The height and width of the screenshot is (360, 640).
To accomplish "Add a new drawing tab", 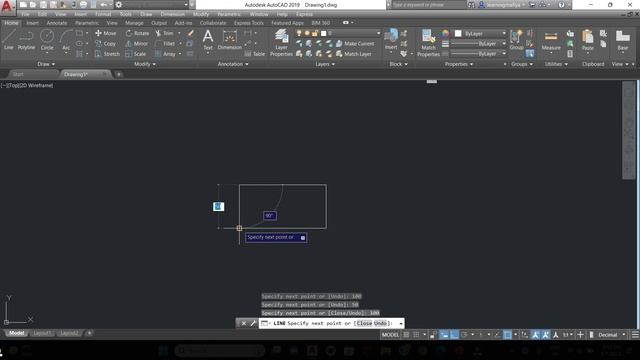I will [x=119, y=74].
